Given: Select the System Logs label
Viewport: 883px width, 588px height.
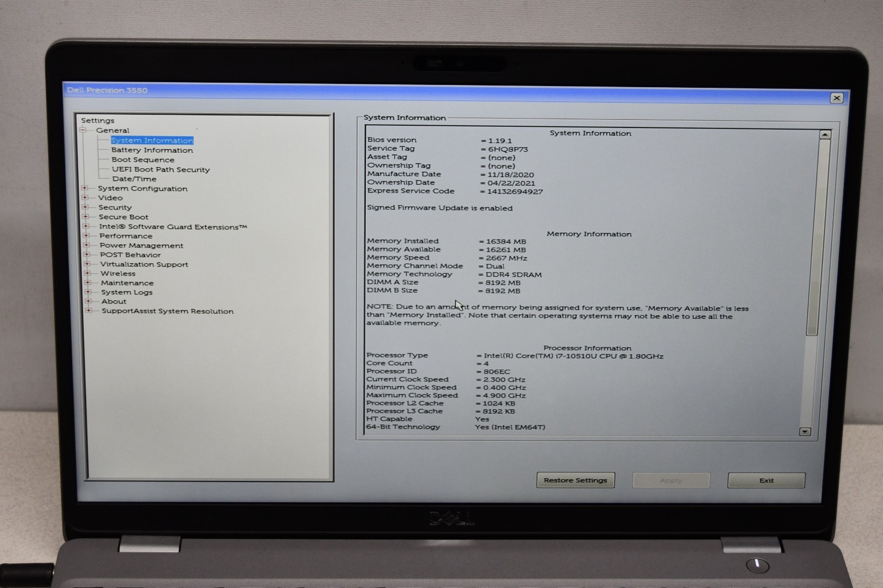Looking at the screenshot, I should 127,292.
